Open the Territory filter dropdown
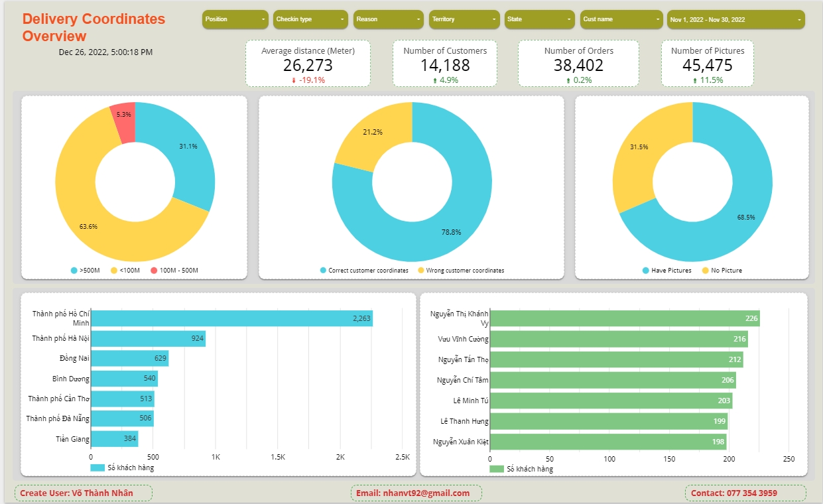This screenshot has height=504, width=823. [464, 19]
